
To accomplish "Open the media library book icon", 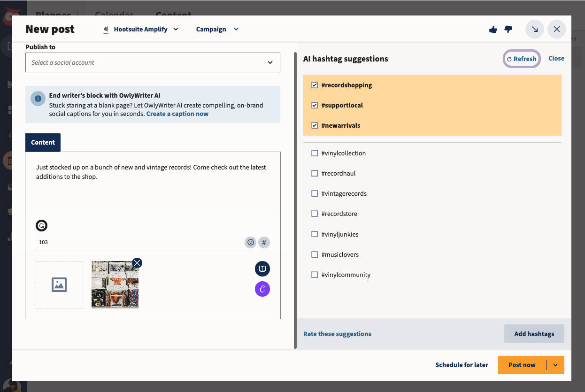I will pos(262,269).
